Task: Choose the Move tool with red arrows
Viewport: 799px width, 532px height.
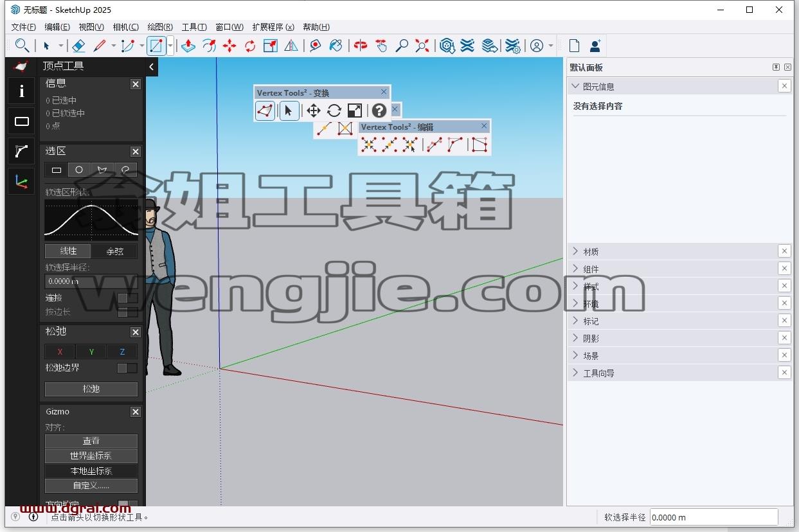Action: click(x=229, y=46)
